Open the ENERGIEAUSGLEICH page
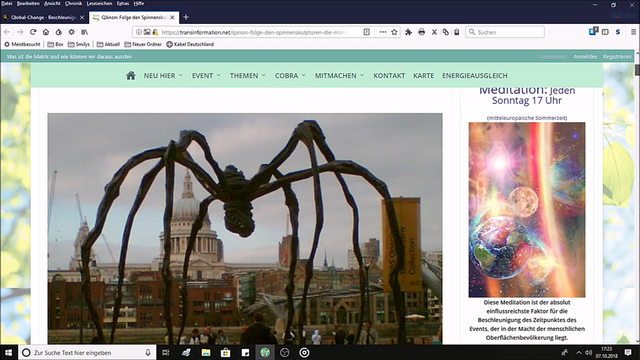 [475, 76]
